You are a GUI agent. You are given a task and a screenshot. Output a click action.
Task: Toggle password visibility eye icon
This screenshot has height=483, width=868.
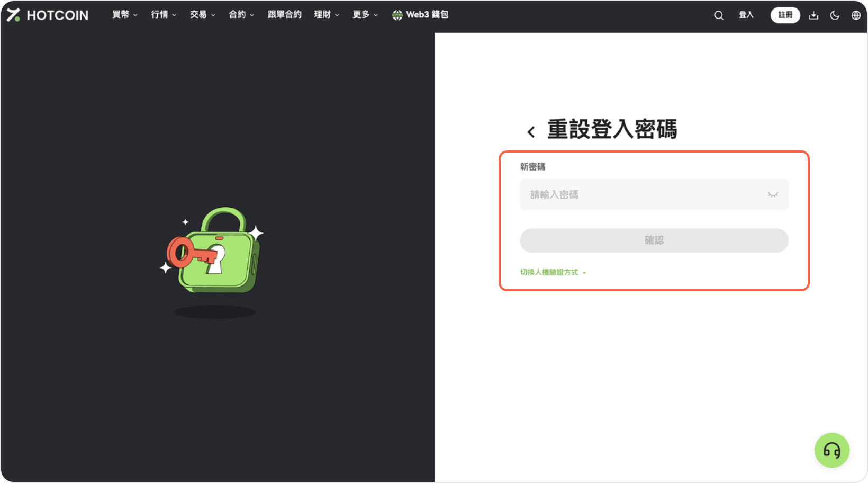(773, 195)
